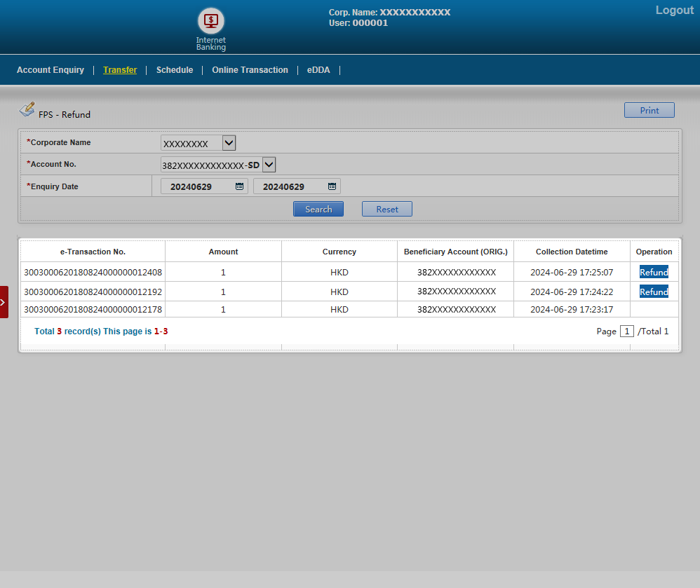Click the page number input box

coord(626,331)
